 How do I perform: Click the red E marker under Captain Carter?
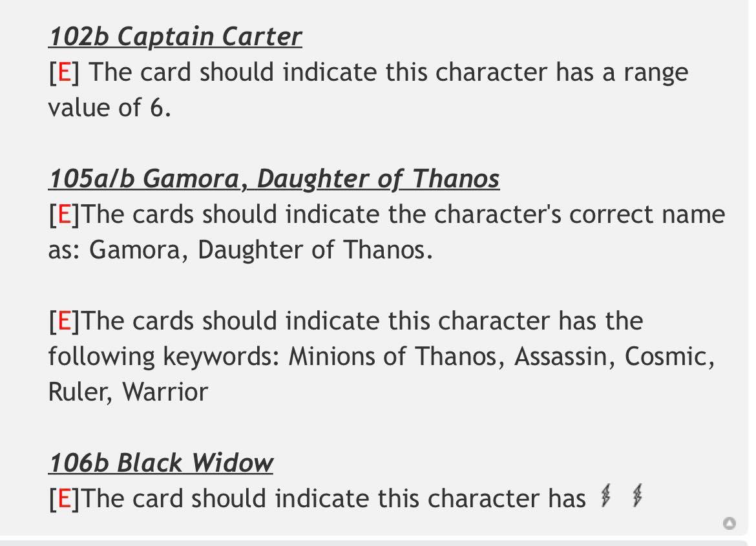click(64, 72)
